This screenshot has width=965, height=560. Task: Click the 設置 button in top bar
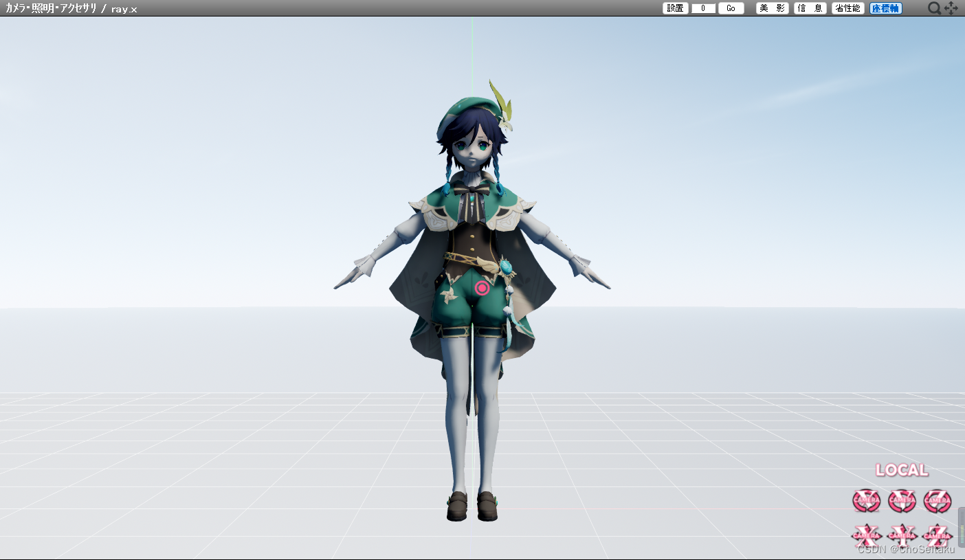676,8
